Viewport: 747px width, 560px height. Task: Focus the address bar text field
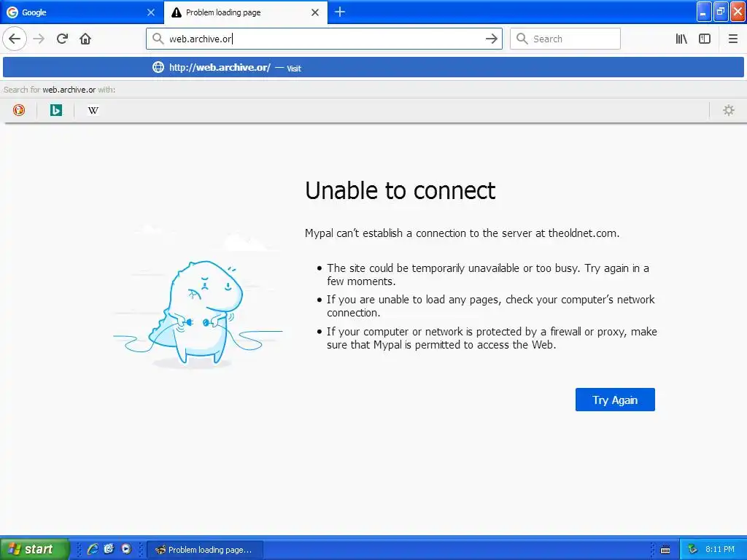pos(324,39)
